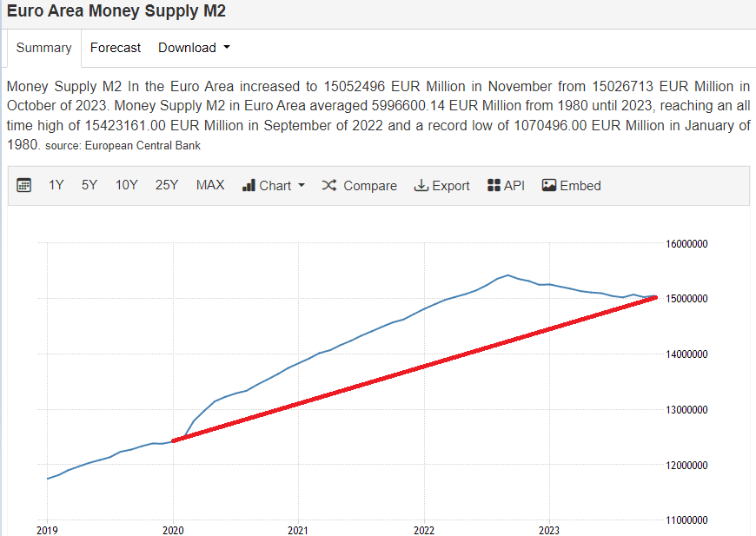Image resolution: width=756 pixels, height=536 pixels.
Task: Open the Embed option
Action: pos(571,186)
